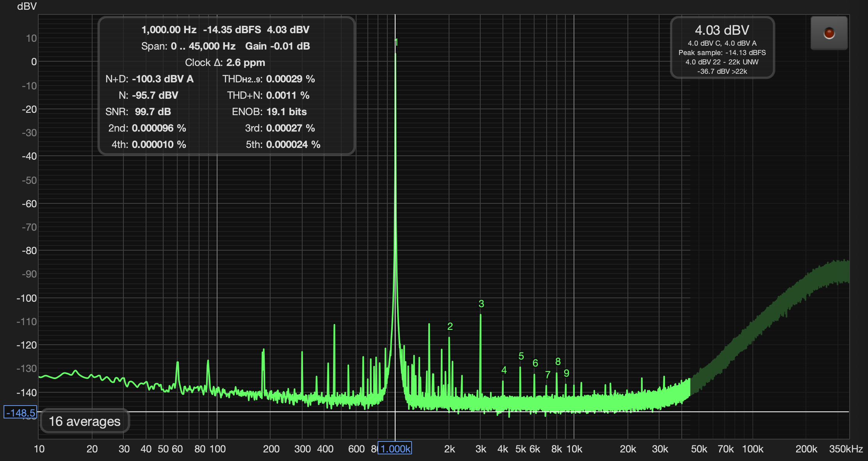Image resolution: width=868 pixels, height=461 pixels.
Task: Click the 4.0 dBV 22 - 22k UNW text
Action: coord(722,62)
